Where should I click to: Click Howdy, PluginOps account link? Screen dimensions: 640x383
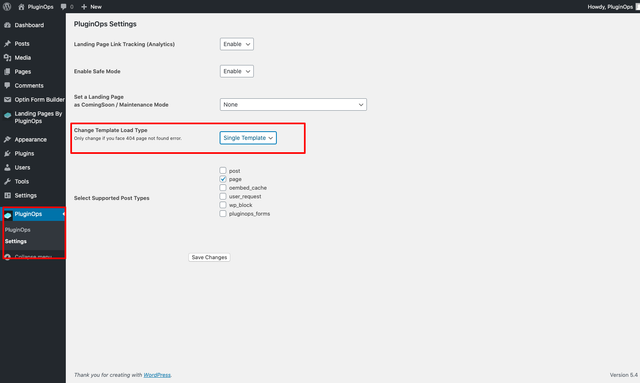[610, 7]
